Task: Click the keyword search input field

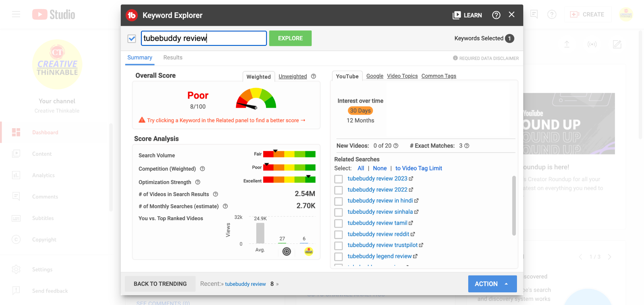Action: click(204, 38)
